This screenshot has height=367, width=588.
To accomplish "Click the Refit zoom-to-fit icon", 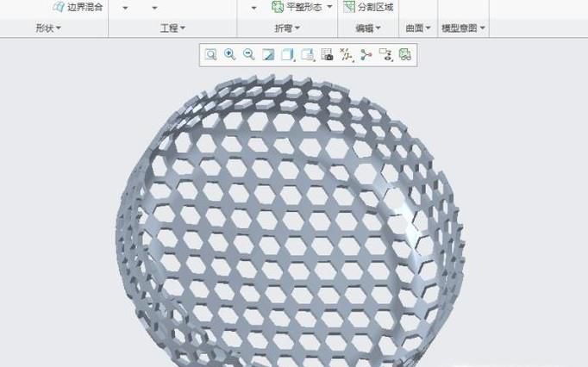I will (210, 54).
